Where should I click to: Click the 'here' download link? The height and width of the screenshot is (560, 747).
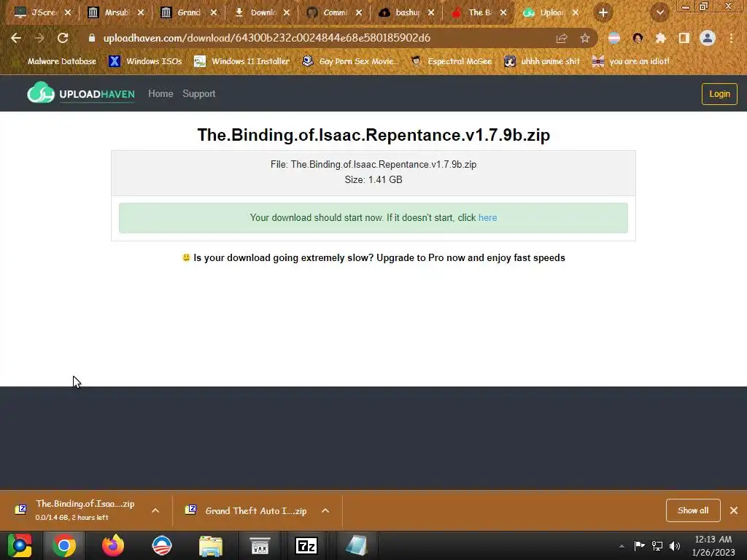(487, 217)
